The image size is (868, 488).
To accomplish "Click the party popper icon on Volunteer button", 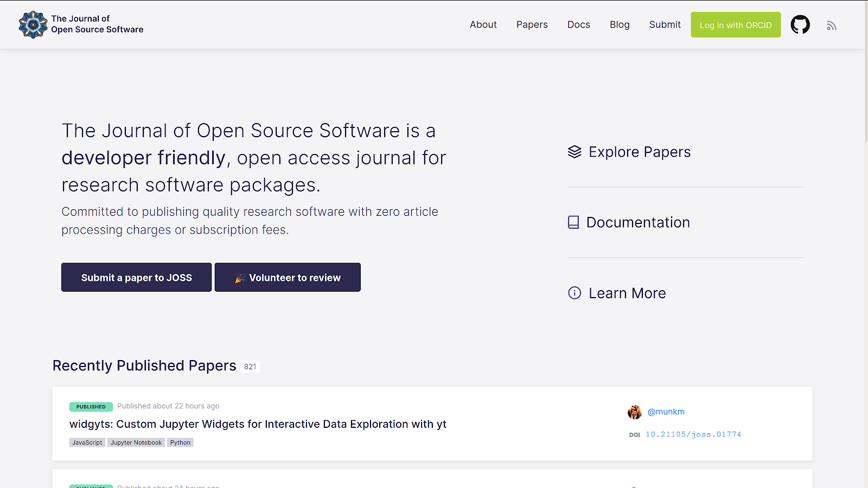I will (x=240, y=278).
